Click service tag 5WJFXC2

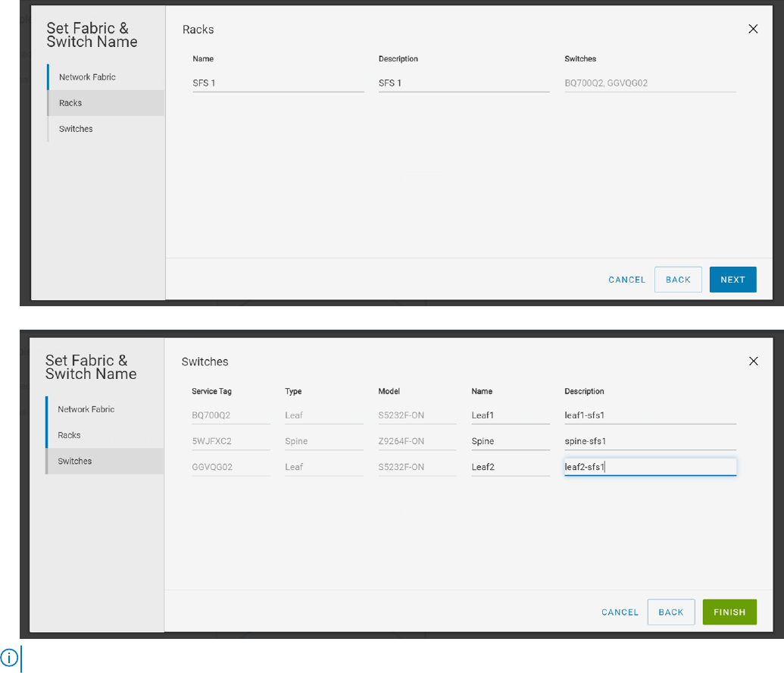point(231,441)
